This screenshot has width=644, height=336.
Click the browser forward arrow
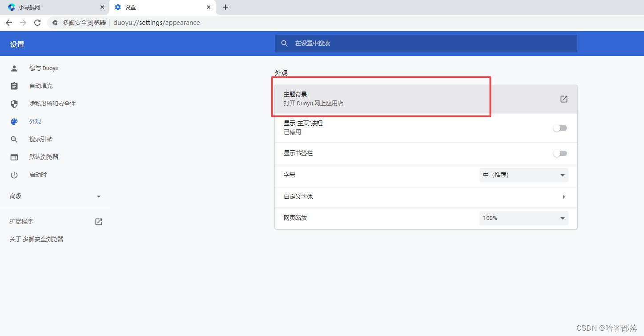(23, 23)
